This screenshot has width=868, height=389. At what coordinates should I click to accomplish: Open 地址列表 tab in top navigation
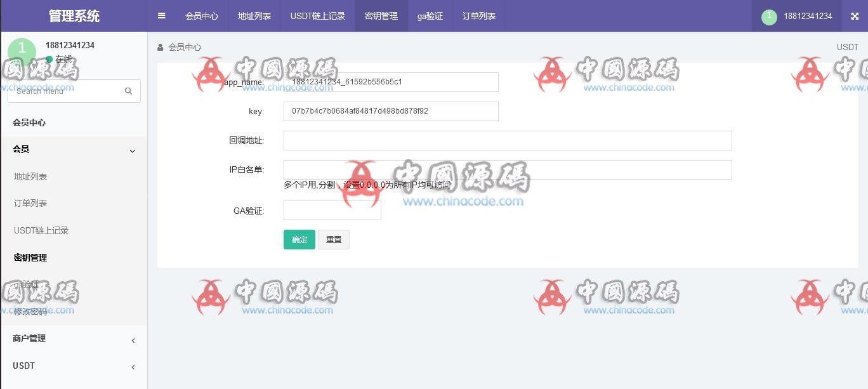254,16
